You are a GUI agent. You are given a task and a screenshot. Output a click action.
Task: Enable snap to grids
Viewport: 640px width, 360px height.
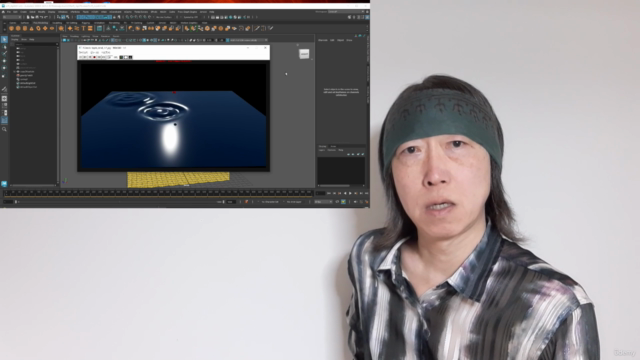(128, 17)
